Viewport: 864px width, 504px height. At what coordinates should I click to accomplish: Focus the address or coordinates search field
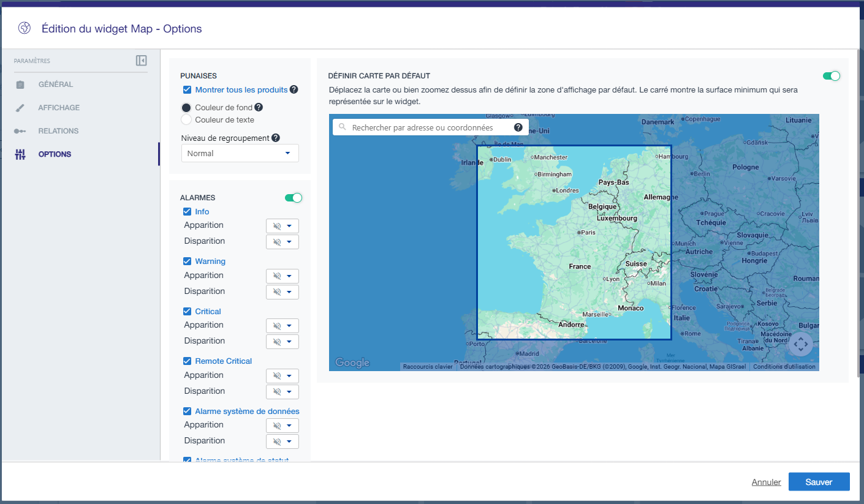(430, 127)
